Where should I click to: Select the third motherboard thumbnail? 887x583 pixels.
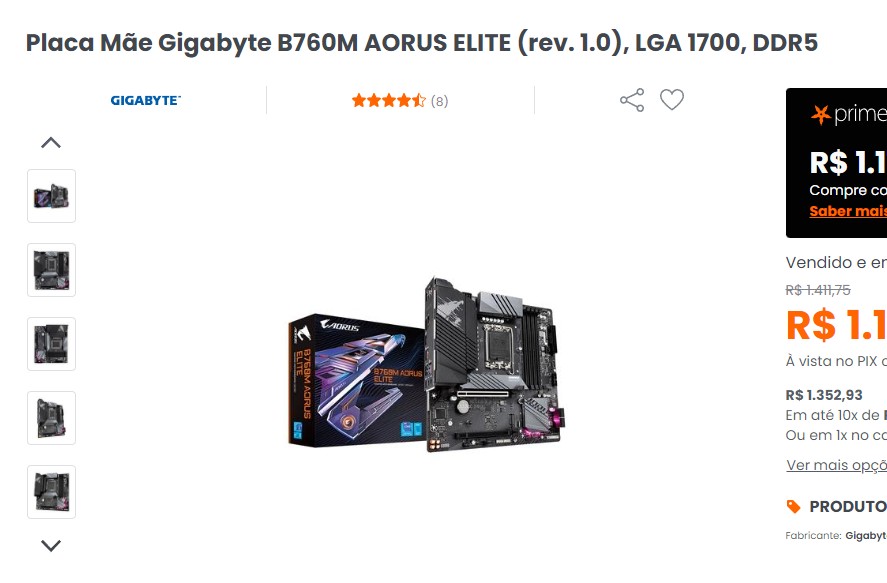pos(51,344)
